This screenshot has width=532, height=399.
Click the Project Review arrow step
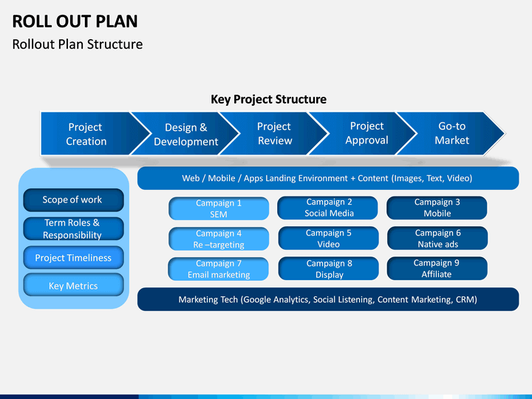[275, 134]
